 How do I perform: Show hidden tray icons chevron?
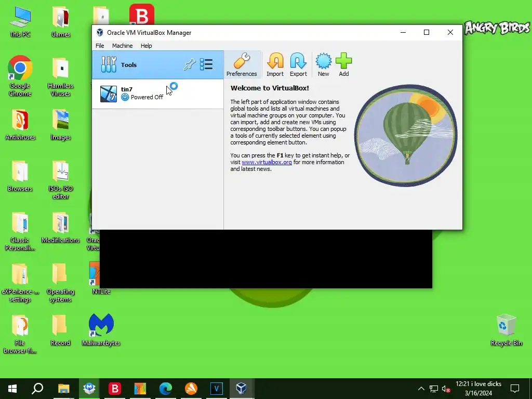click(421, 389)
